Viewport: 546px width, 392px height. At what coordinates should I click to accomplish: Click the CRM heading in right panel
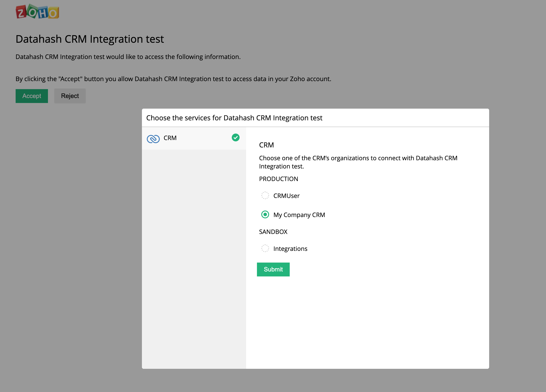tap(266, 145)
